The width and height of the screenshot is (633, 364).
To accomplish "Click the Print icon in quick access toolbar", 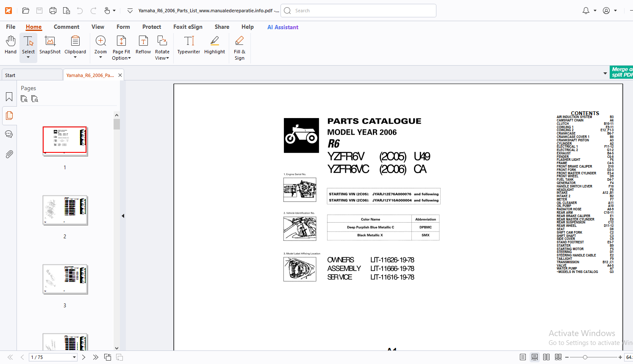I will click(x=53, y=11).
